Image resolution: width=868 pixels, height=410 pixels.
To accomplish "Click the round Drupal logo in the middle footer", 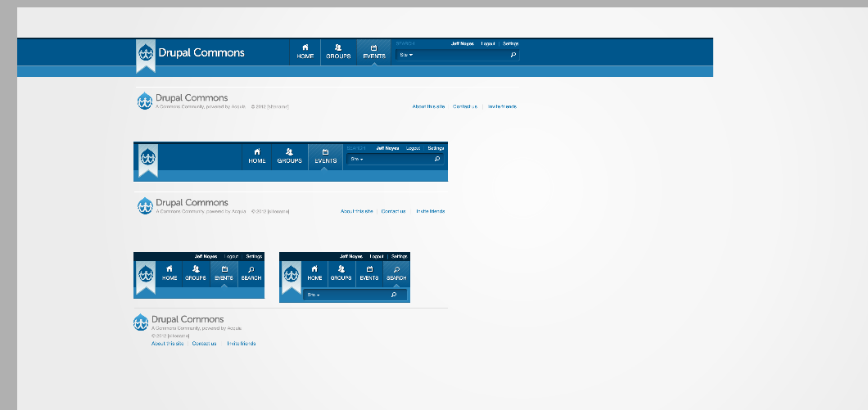I will click(x=145, y=206).
